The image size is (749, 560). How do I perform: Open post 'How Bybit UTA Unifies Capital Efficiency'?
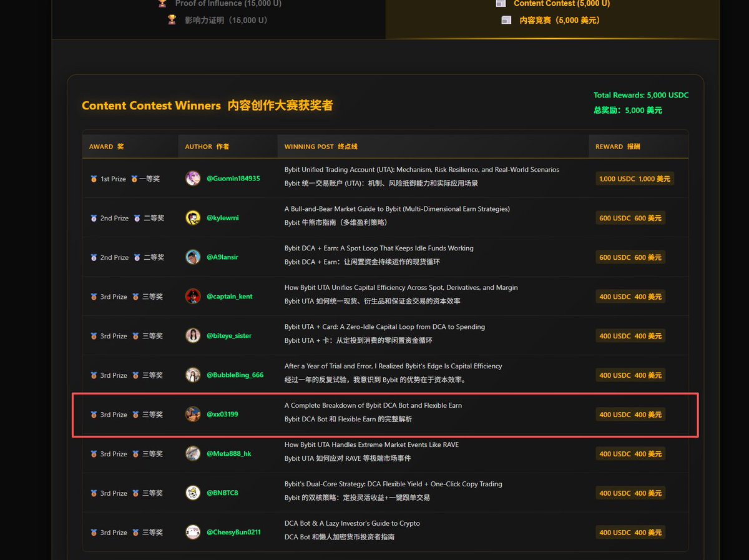(x=401, y=288)
